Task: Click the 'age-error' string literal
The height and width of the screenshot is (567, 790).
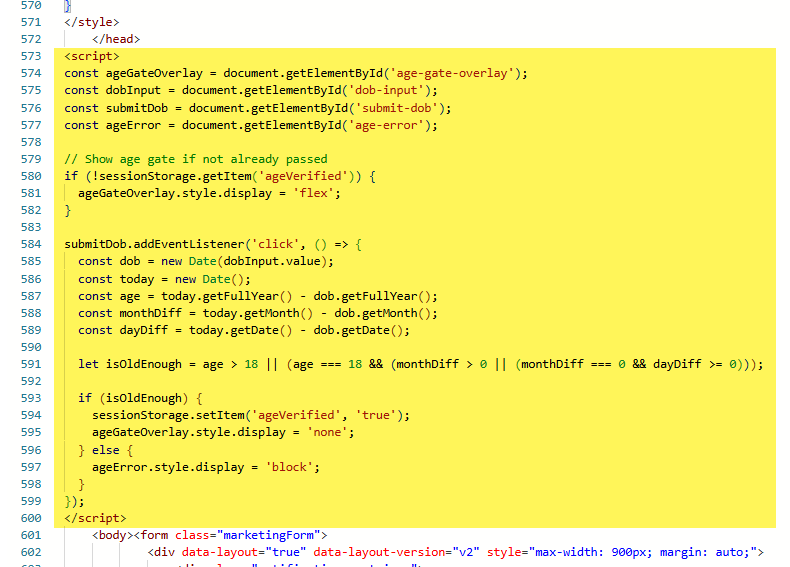Action: tap(388, 125)
